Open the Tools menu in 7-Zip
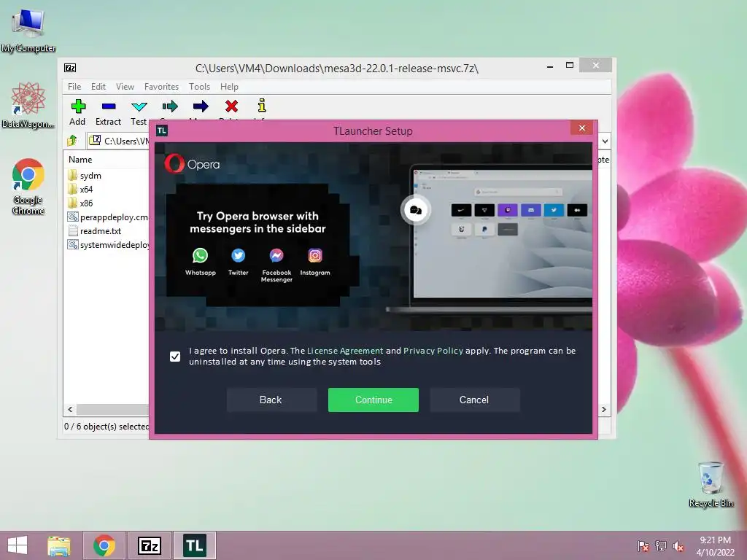The image size is (747, 560). pos(199,87)
